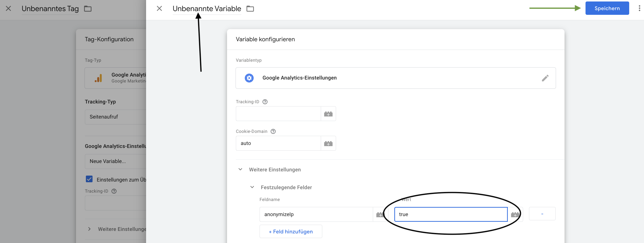Click the Cookie-Domain field showing auto

(x=278, y=143)
